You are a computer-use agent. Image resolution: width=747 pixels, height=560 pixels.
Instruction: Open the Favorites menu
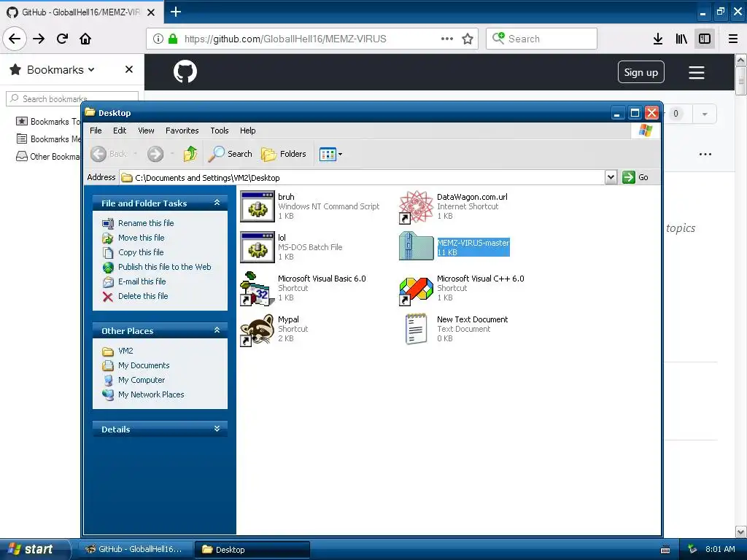(182, 131)
